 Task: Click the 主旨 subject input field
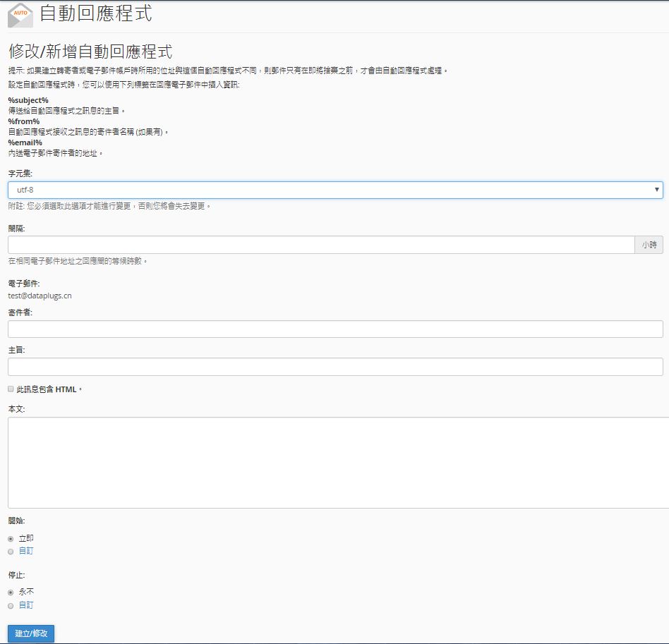[334, 366]
